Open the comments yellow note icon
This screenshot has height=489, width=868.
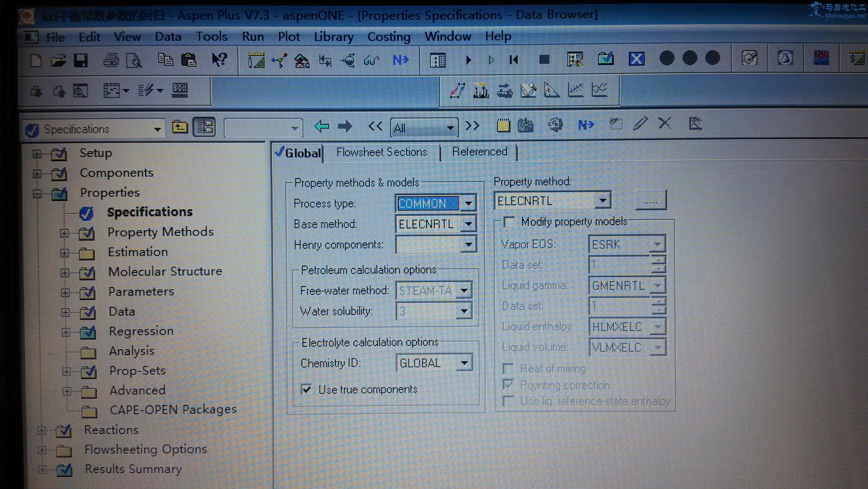(503, 126)
